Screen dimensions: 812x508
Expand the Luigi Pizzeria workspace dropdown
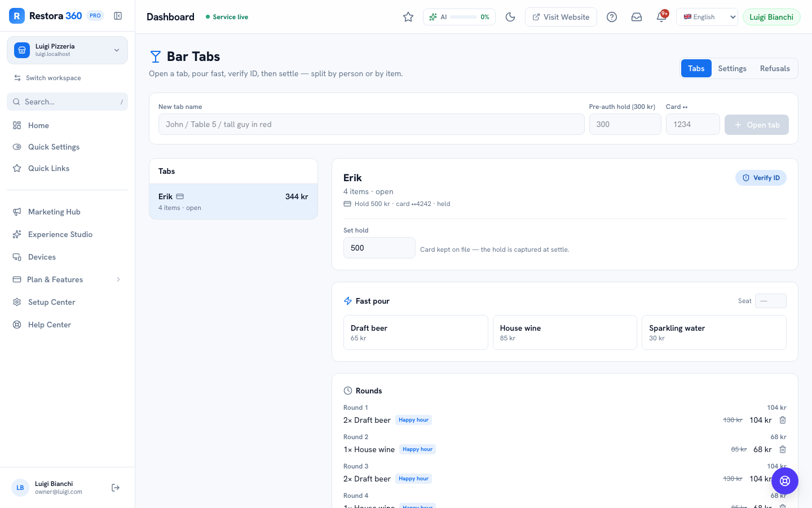67,50
